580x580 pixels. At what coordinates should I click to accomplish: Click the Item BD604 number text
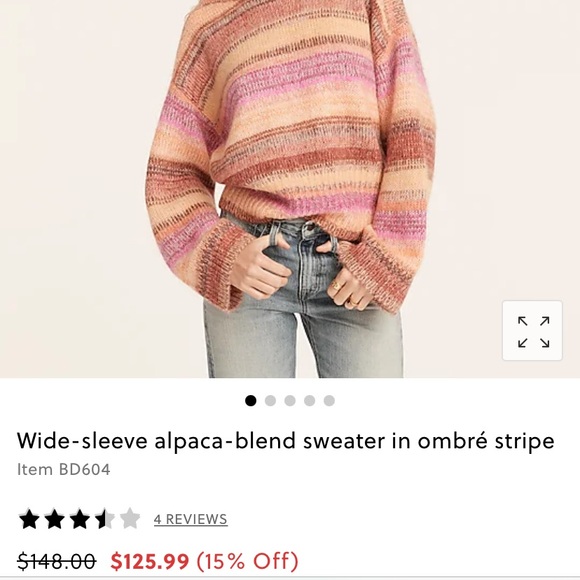point(64,470)
